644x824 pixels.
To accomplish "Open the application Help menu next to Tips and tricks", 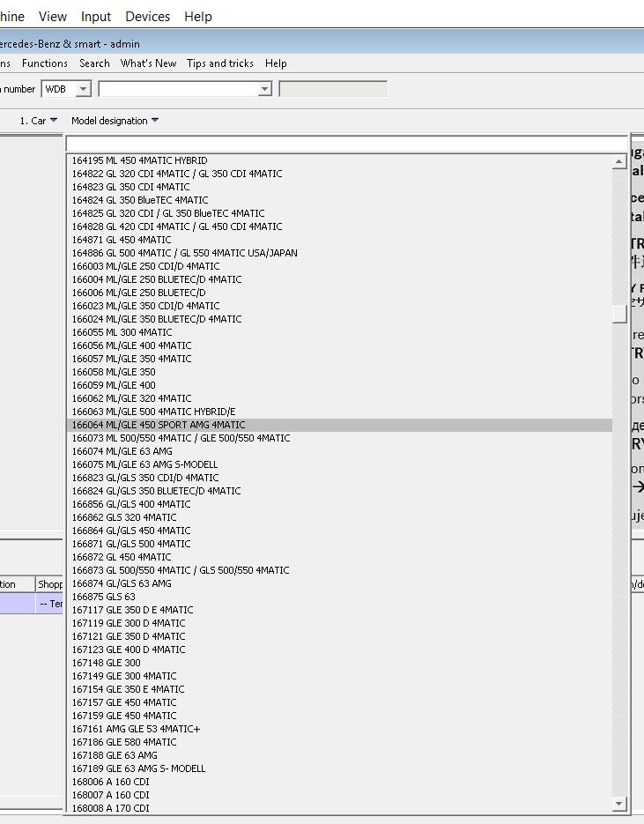I will point(276,63).
